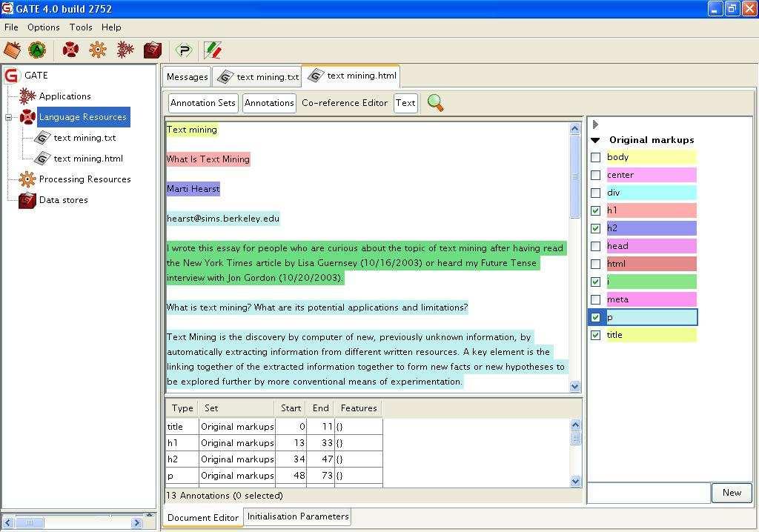This screenshot has height=532, width=759.
Task: Click the new language resource toolbar icon
Action: click(x=70, y=50)
